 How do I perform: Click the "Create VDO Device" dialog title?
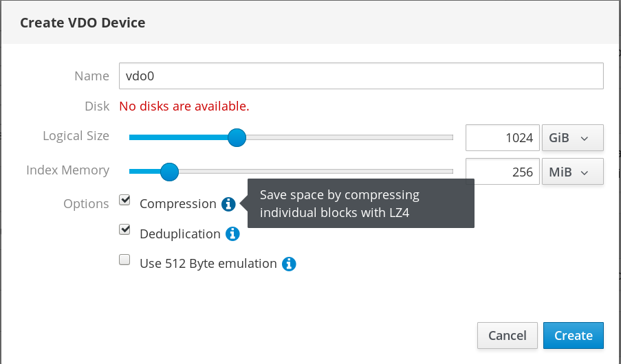(83, 23)
